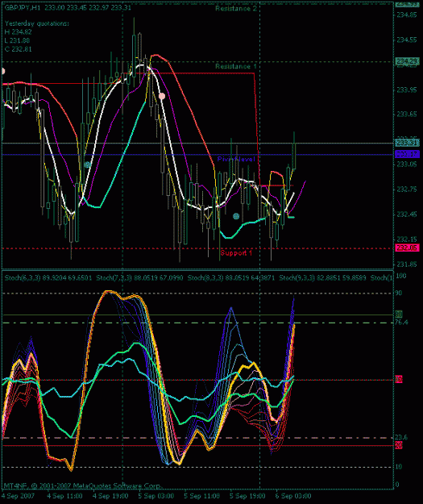Image resolution: width=423 pixels, height=504 pixels.
Task: Click the 234.55 price axis label
Action: click(x=407, y=40)
